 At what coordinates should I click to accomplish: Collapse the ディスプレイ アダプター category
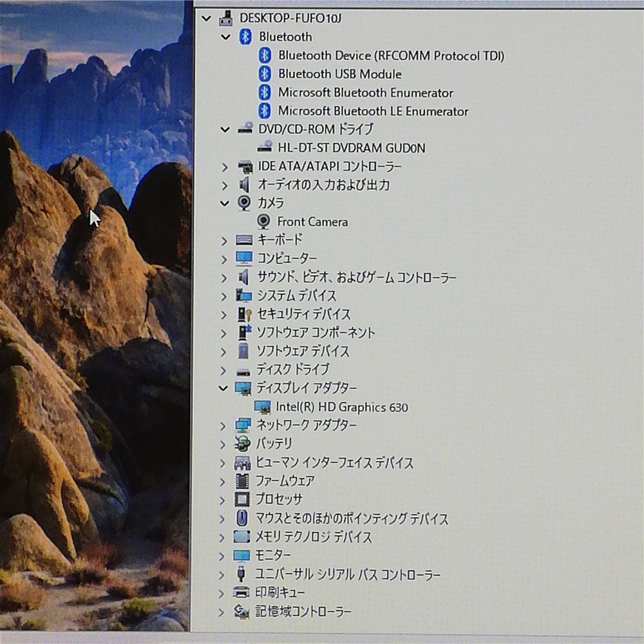[x=223, y=388]
